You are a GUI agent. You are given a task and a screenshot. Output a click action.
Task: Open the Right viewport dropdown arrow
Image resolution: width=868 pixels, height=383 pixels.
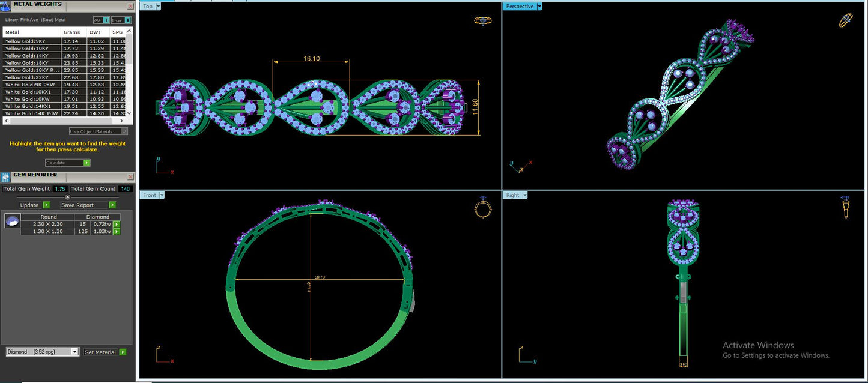(x=526, y=195)
